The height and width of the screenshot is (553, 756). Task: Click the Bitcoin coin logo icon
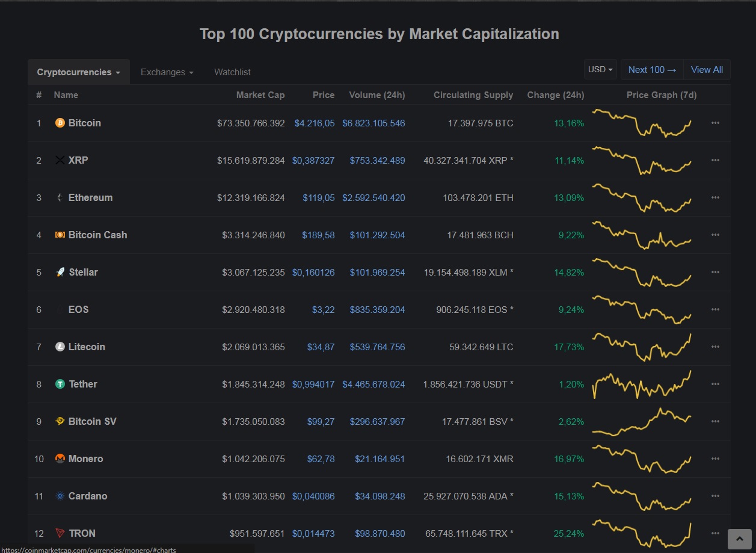coord(60,123)
